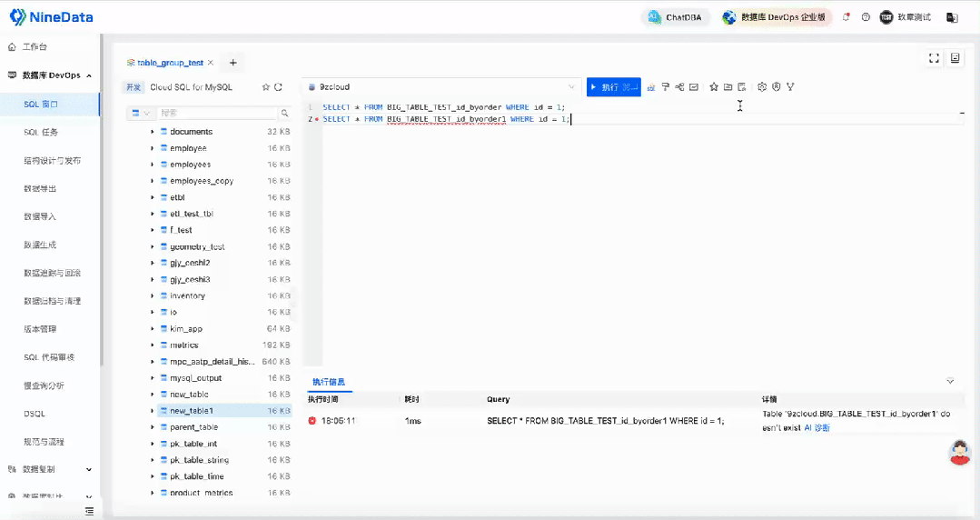Click the error status icon at 18:06:11
This screenshot has height=520, width=980.
click(x=312, y=421)
